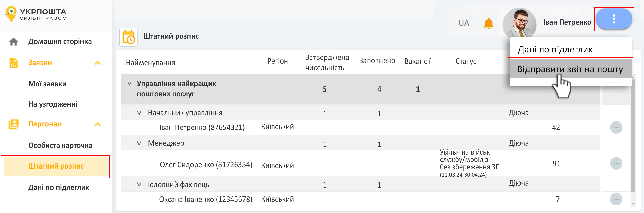
Task: Click the Ukrposhta logo
Action: click(36, 14)
